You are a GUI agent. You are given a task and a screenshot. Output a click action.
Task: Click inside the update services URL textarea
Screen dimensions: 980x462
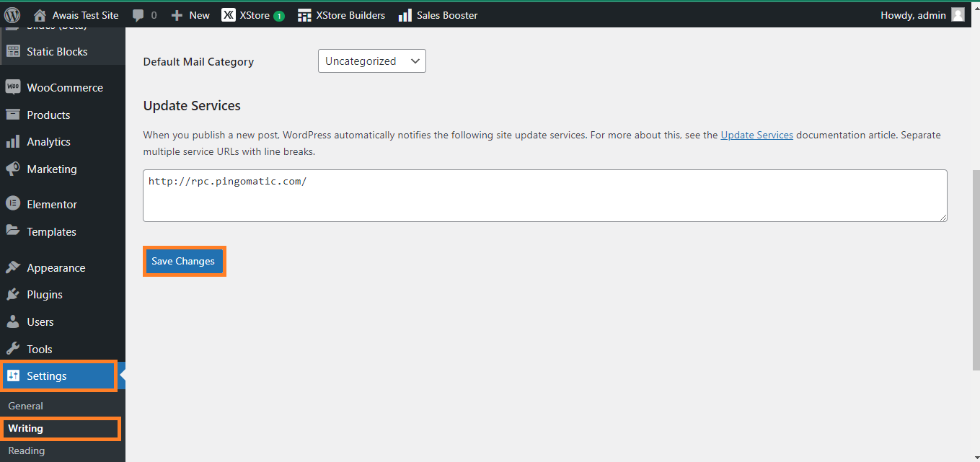click(545, 195)
